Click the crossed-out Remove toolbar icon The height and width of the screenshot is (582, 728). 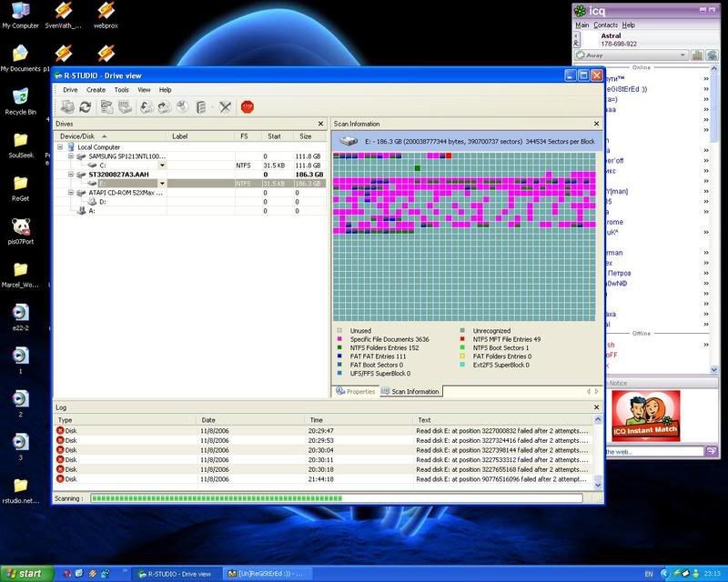pos(225,107)
